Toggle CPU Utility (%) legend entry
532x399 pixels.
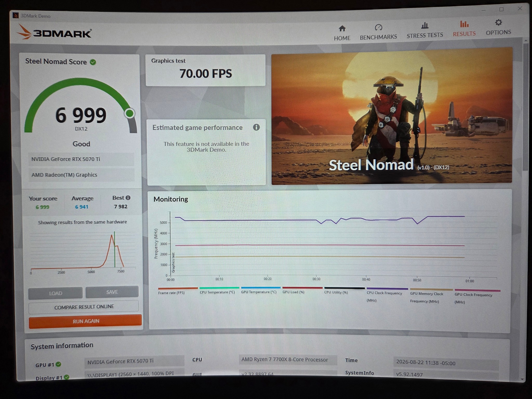coord(344,291)
